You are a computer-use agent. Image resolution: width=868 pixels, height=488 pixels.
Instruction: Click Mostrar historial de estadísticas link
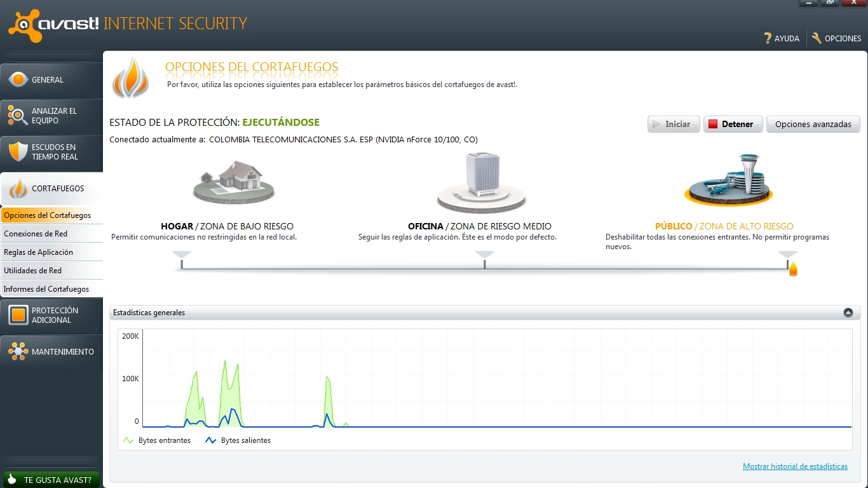pyautogui.click(x=795, y=466)
